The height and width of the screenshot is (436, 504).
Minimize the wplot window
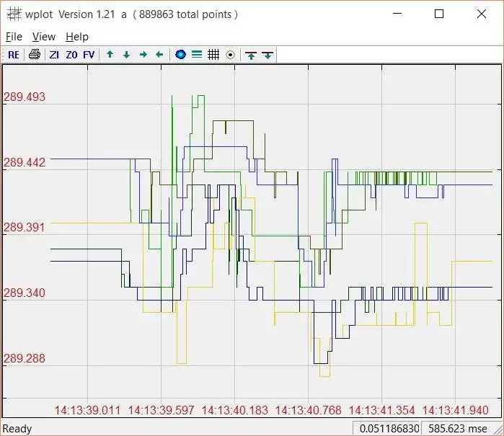[x=397, y=14]
